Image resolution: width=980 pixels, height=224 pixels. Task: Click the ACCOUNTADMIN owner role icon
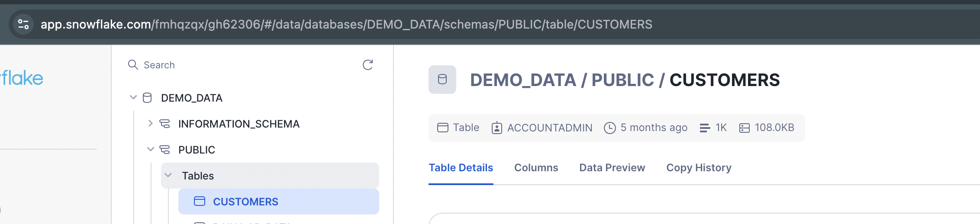497,128
